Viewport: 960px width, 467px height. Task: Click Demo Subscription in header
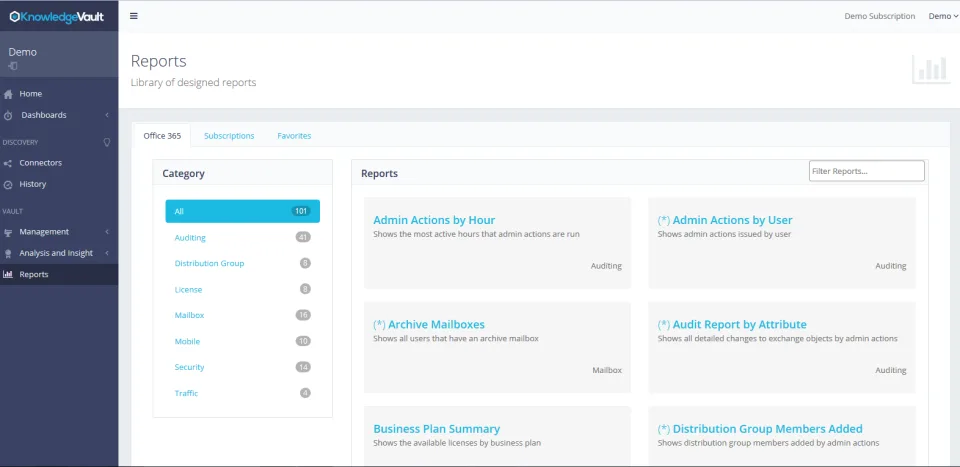[880, 17]
